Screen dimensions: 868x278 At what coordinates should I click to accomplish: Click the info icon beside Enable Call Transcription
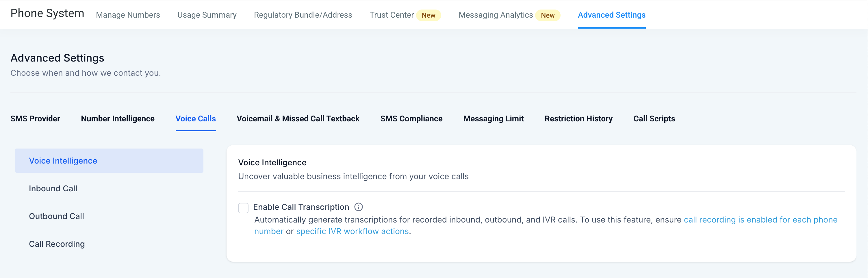pyautogui.click(x=359, y=207)
